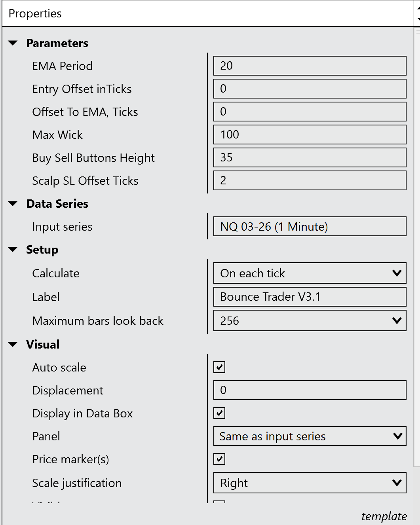
Task: Click the EMA Period input field
Action: (x=310, y=66)
